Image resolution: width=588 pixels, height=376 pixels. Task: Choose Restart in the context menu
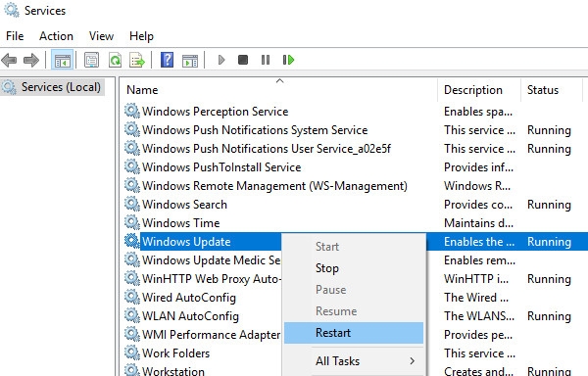point(354,333)
